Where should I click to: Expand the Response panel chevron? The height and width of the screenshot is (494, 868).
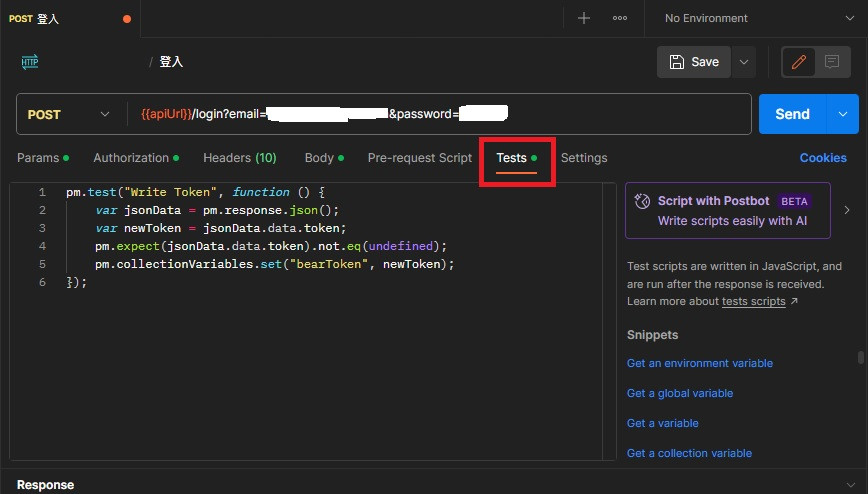click(x=851, y=485)
